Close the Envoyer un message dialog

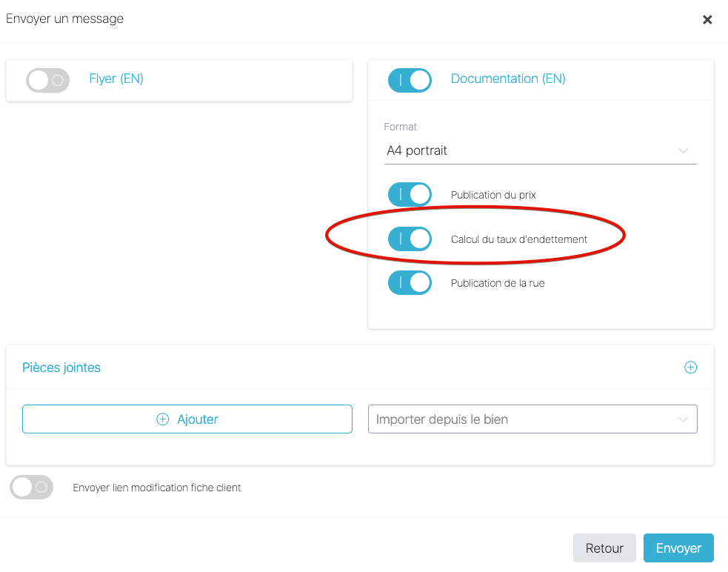[x=707, y=20]
